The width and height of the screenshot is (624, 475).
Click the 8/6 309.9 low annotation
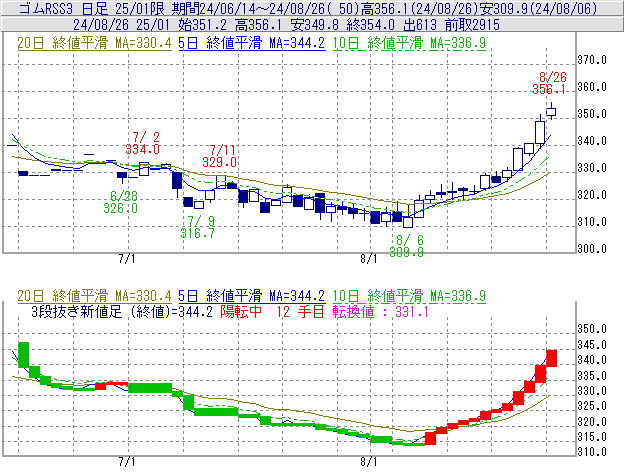point(406,246)
